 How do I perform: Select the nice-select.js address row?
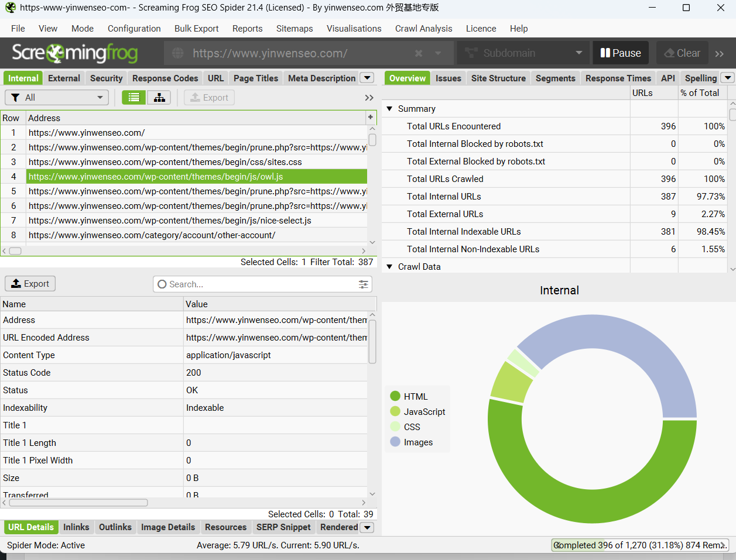[197, 221]
